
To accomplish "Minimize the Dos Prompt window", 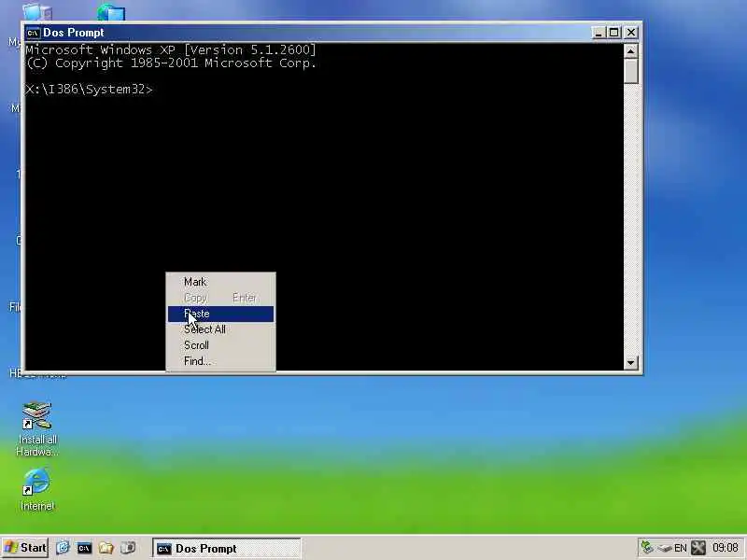I will point(599,33).
